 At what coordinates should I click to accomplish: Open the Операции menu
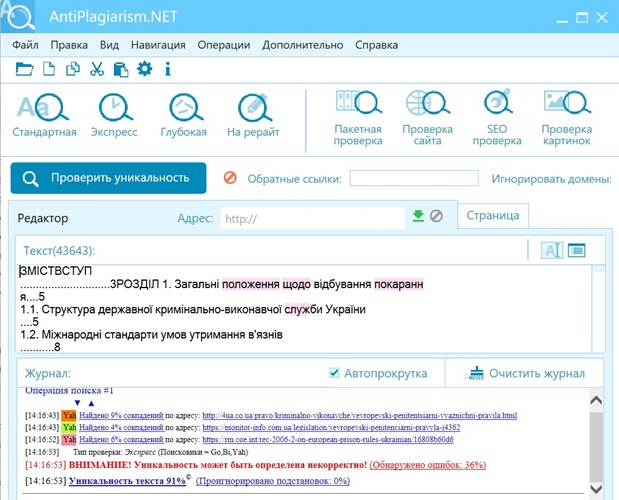click(224, 45)
